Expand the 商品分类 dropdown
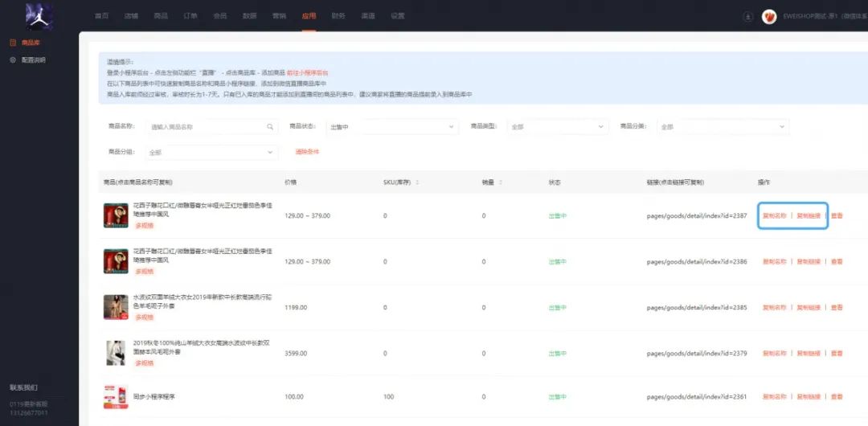This screenshot has height=426, width=868. 723,127
